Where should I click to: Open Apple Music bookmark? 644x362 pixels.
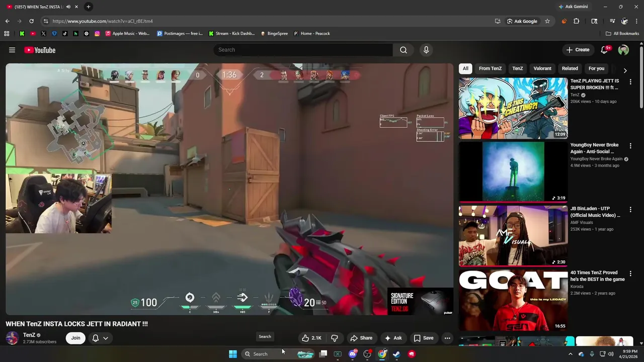coord(128,34)
